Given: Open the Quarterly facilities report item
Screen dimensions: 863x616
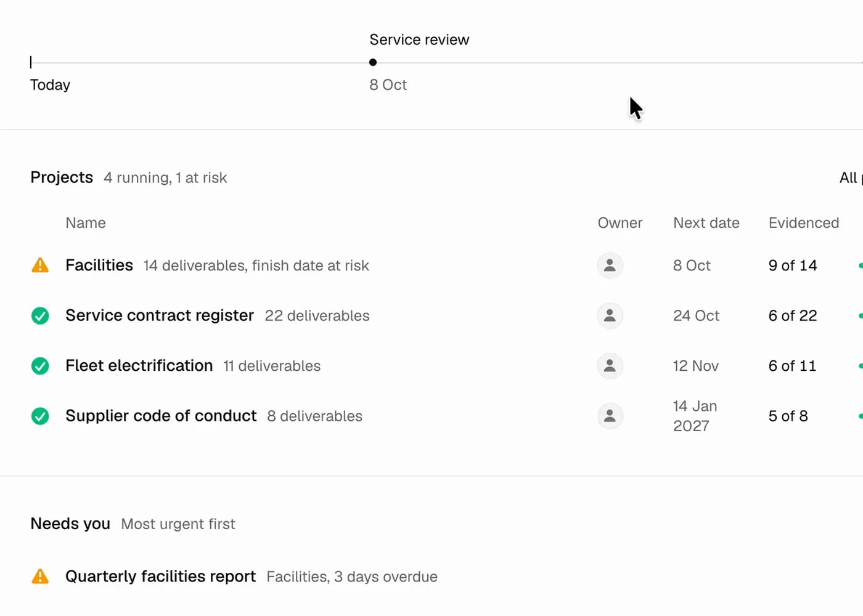Looking at the screenshot, I should (160, 577).
